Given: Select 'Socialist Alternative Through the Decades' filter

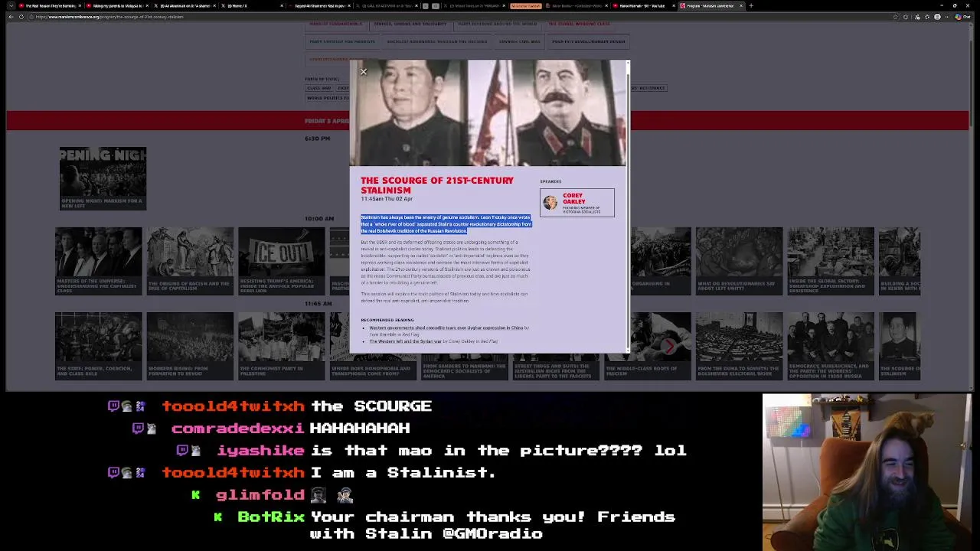Looking at the screenshot, I should [x=436, y=41].
